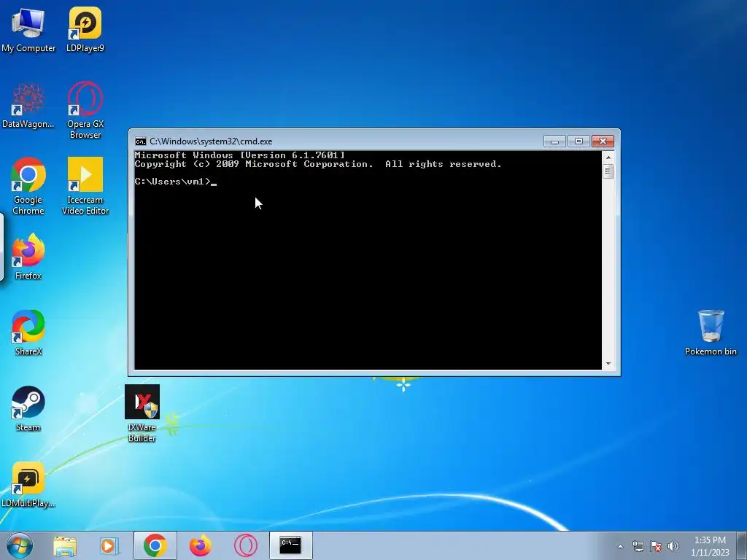The height and width of the screenshot is (560, 747).
Task: Open Firefox from the taskbar
Action: point(200,545)
